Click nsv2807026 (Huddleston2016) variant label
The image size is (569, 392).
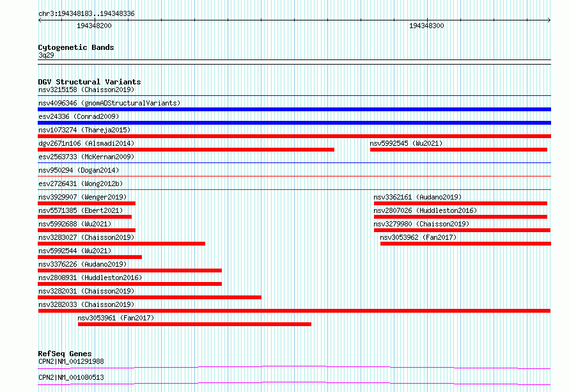tap(425, 210)
